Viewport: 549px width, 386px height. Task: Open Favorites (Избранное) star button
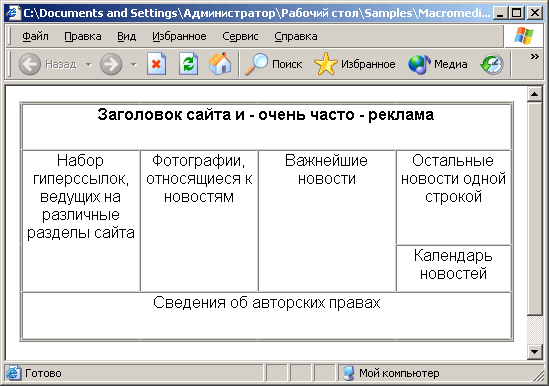(355, 64)
